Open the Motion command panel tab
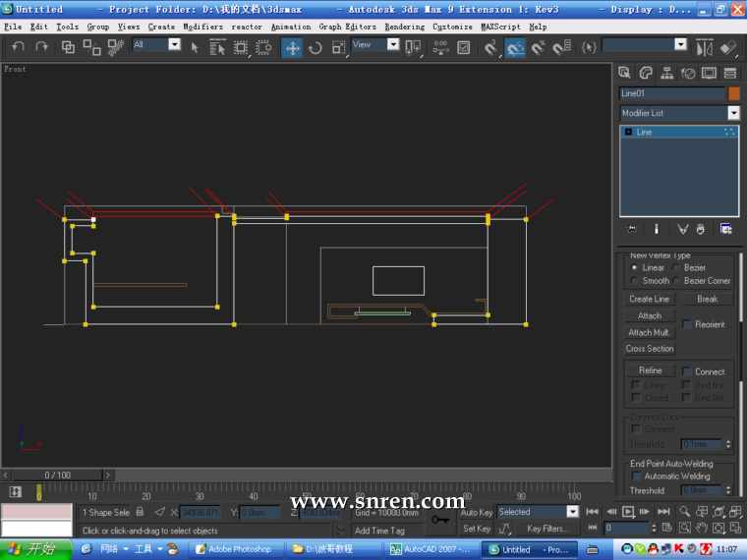Viewport: 747px width, 560px height. pos(688,73)
